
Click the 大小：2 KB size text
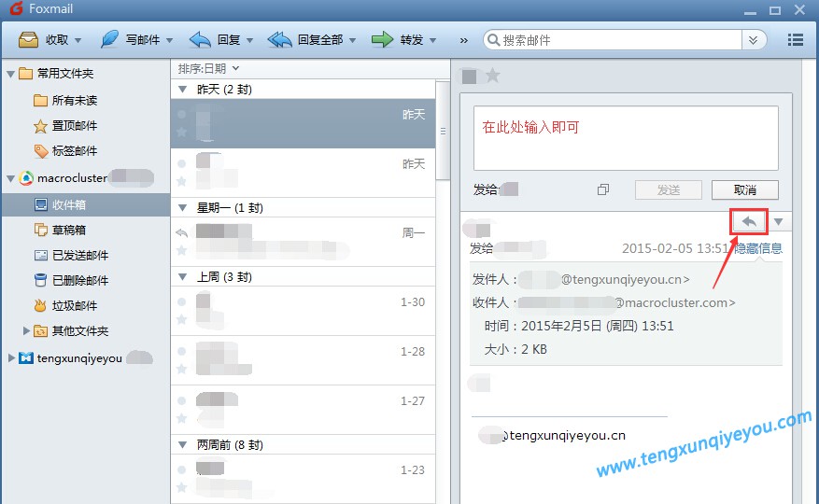(515, 349)
